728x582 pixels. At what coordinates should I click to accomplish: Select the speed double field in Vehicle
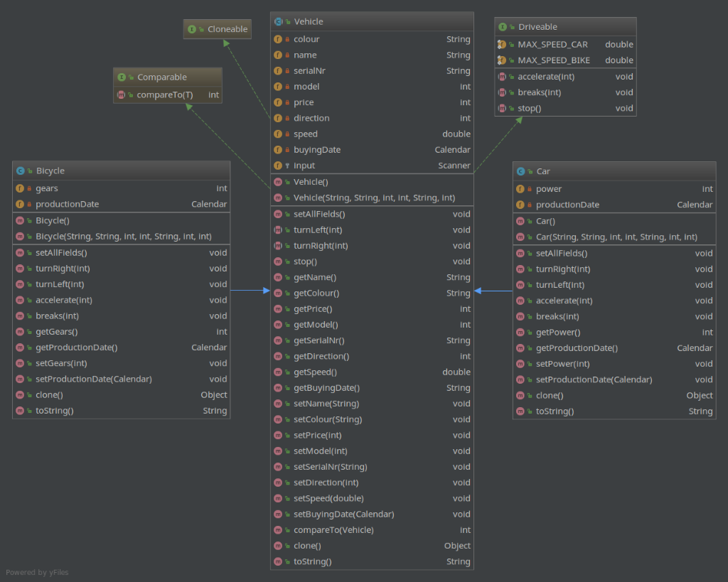(x=372, y=134)
